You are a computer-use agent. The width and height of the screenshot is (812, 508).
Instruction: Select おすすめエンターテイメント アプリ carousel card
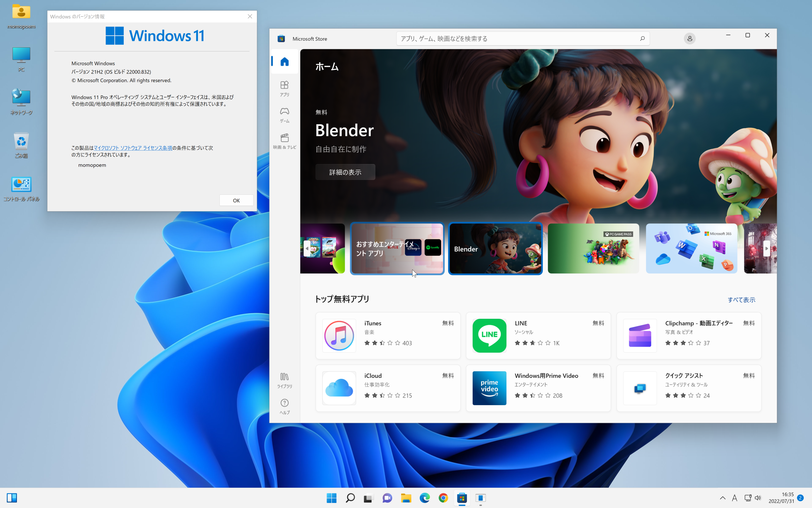(397, 249)
